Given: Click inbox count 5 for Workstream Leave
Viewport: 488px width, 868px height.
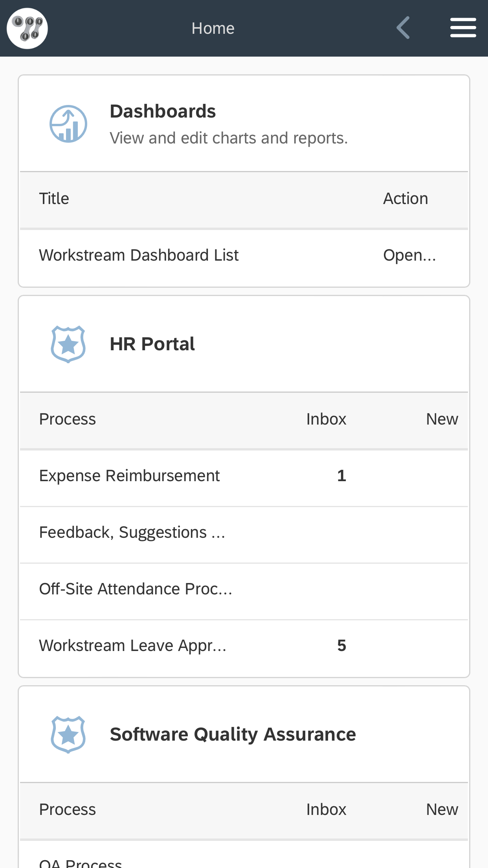Looking at the screenshot, I should pos(341,645).
